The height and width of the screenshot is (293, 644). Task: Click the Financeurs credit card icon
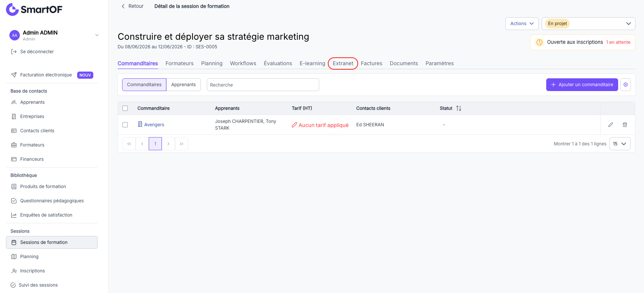(14, 159)
